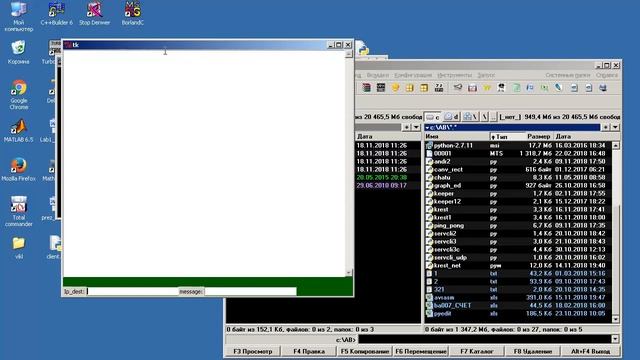Select the graph_ed py file
This screenshot has height=360, width=640.
[x=518, y=185]
